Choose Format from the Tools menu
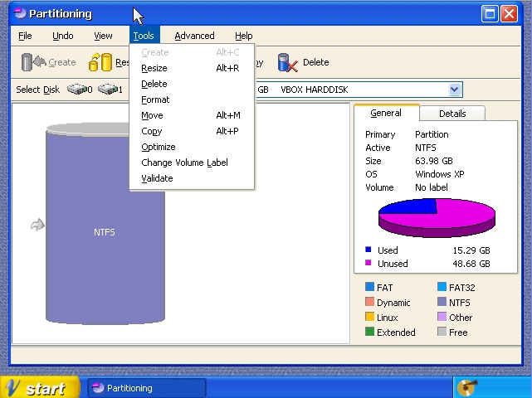 pos(155,99)
